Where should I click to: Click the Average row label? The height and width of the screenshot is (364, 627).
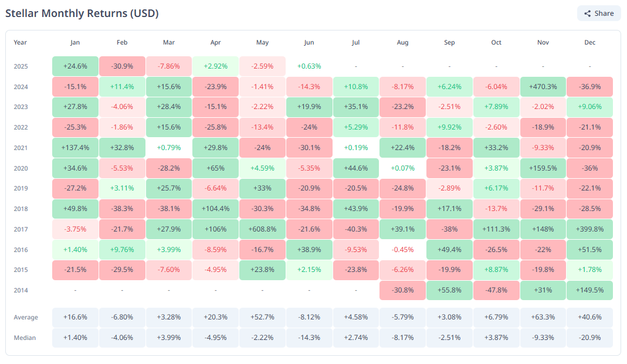[x=26, y=317]
